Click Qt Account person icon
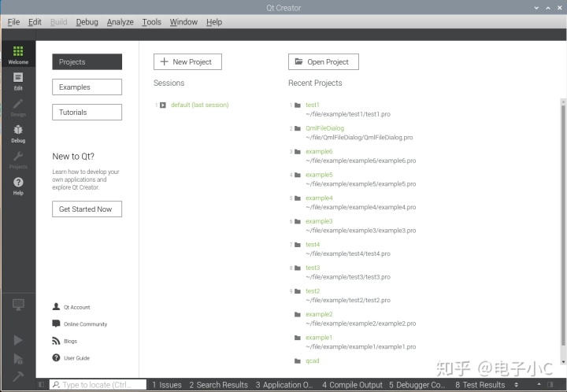 [x=56, y=307]
